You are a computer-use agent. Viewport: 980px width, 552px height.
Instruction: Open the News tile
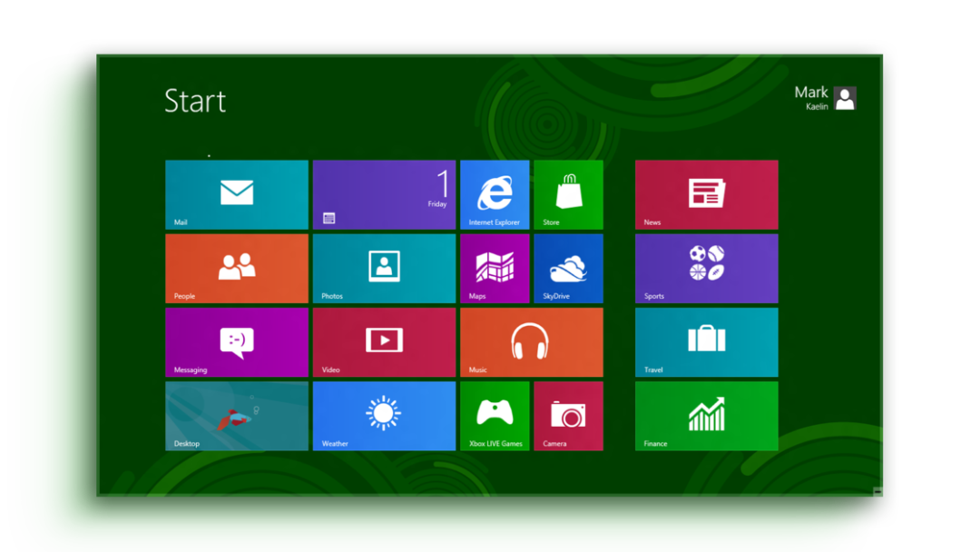click(706, 194)
